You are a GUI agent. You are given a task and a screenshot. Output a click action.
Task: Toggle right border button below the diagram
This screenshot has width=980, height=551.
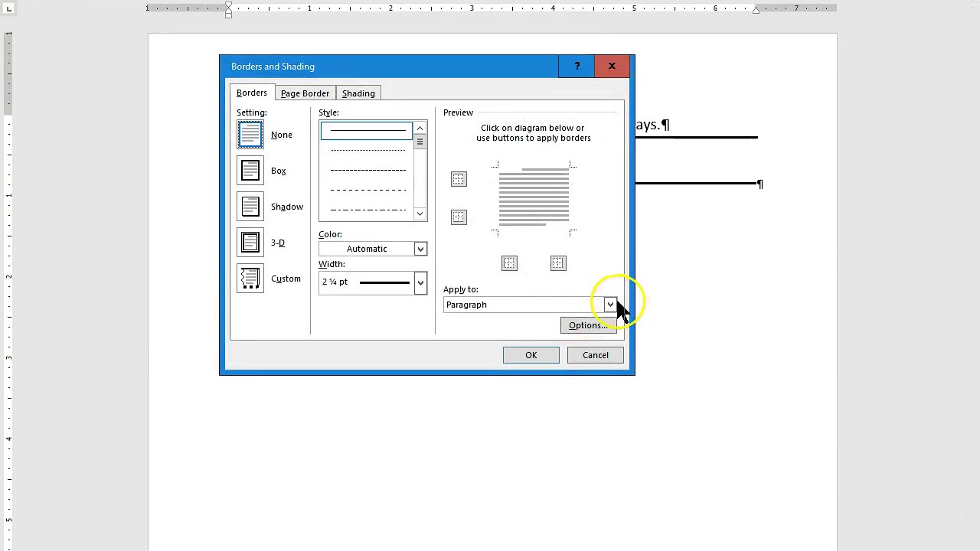click(558, 263)
